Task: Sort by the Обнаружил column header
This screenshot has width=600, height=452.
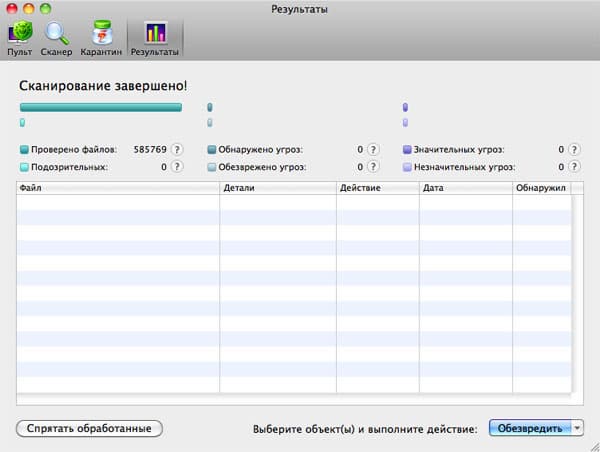Action: 541,187
